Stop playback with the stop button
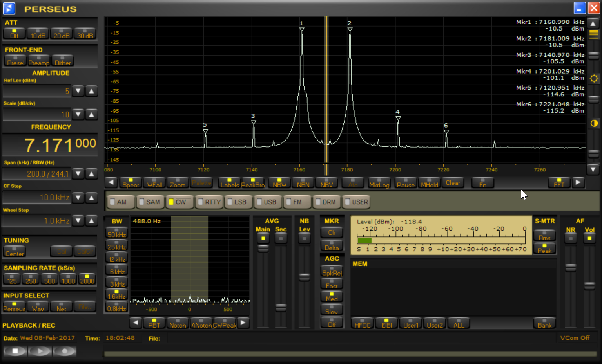602x364 pixels. point(15,351)
